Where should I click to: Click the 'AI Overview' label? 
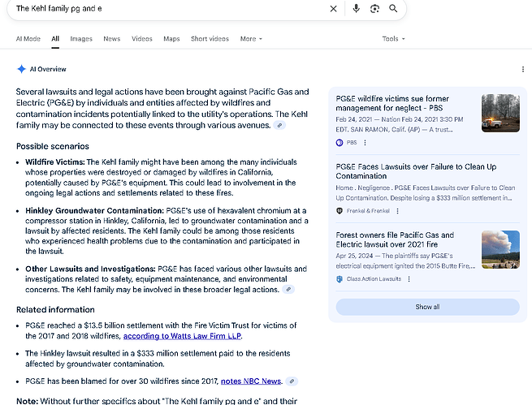(x=48, y=69)
